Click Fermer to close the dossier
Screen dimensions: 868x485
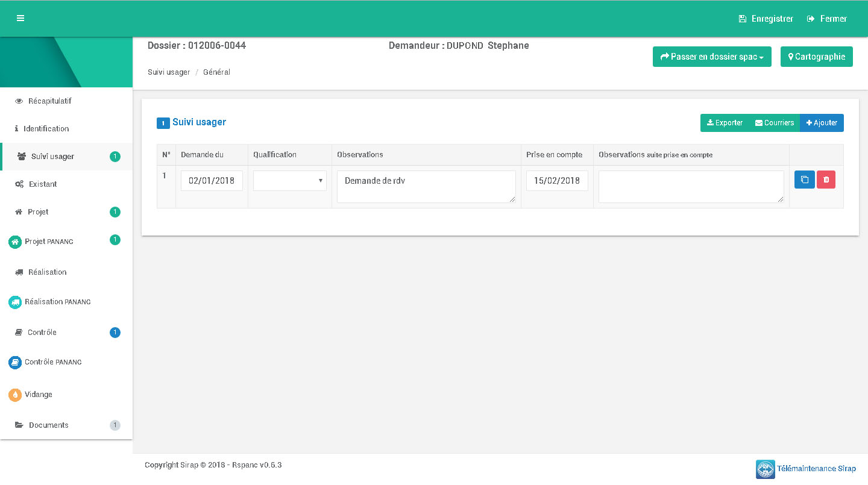click(x=827, y=19)
